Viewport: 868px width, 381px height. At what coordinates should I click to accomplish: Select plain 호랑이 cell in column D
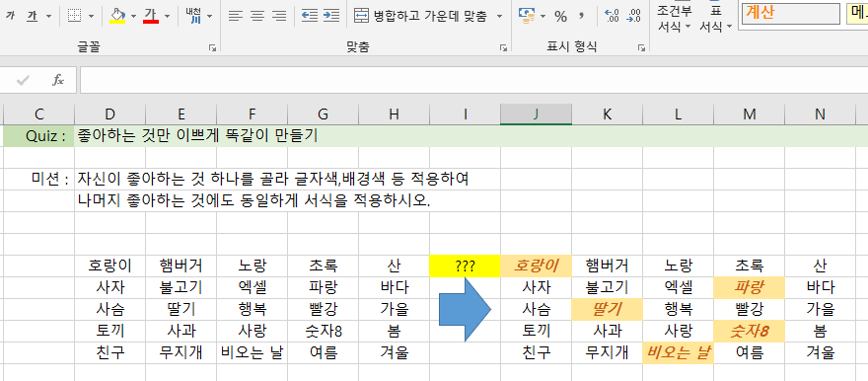tap(109, 266)
